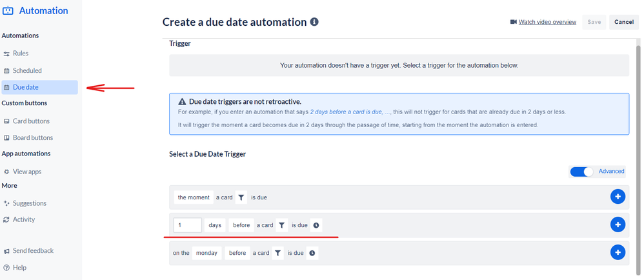The height and width of the screenshot is (280, 644).
Task: Toggle the Advanced switch off
Action: (583, 172)
